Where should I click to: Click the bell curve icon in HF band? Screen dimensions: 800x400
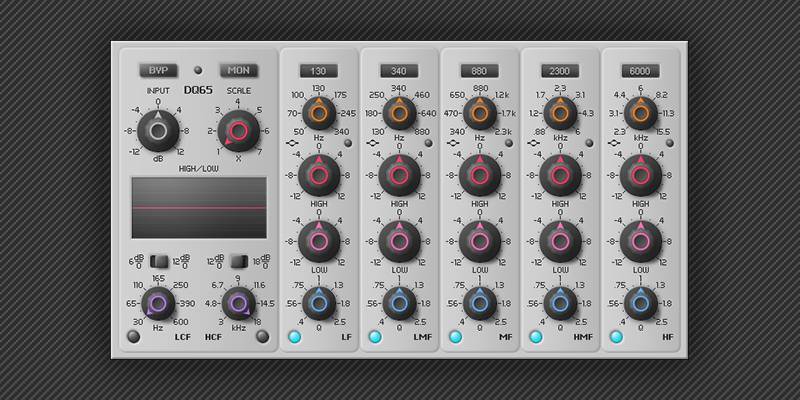(614, 143)
